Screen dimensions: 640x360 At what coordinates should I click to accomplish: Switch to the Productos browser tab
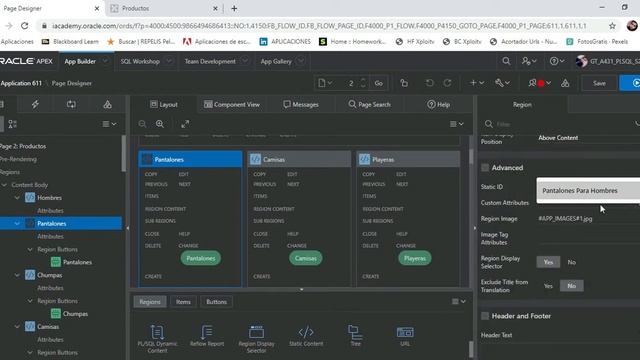point(163,8)
